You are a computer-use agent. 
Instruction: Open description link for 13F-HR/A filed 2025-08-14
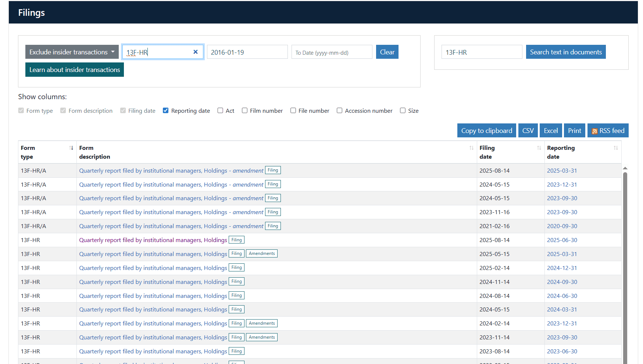[171, 170]
